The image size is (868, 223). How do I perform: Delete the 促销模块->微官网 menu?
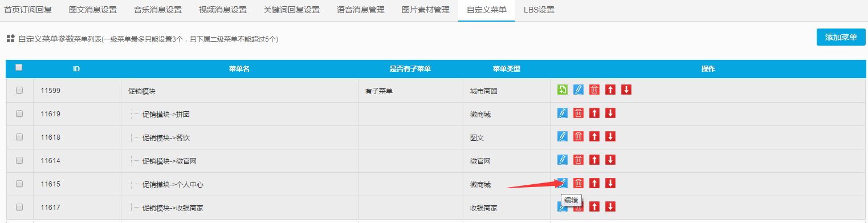pos(578,160)
